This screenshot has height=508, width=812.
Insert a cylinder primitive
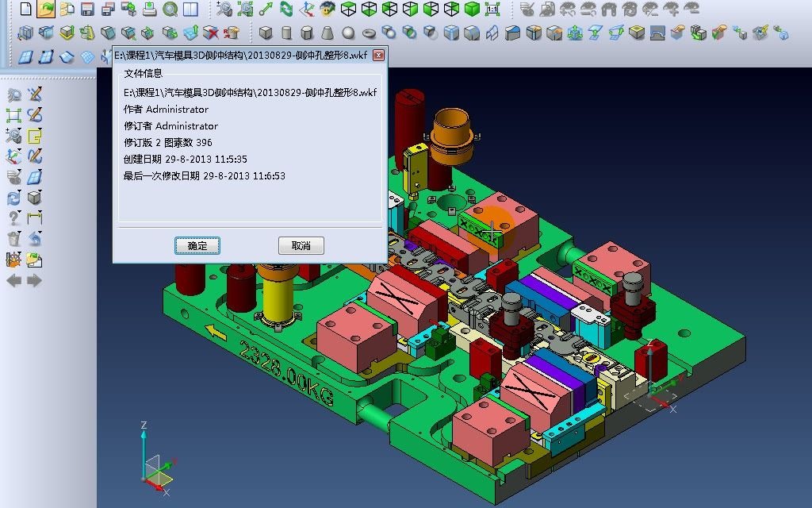point(285,33)
